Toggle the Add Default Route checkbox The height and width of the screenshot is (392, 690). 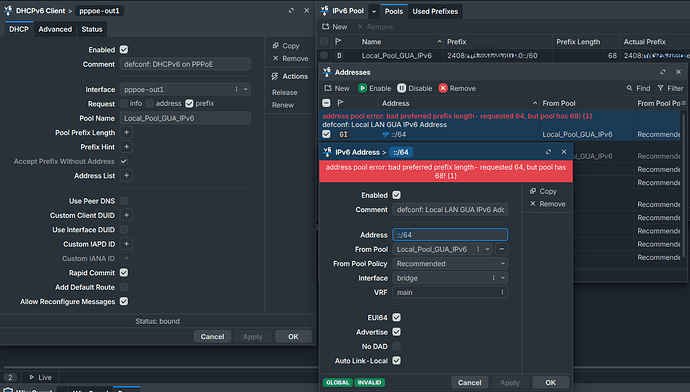[124, 287]
